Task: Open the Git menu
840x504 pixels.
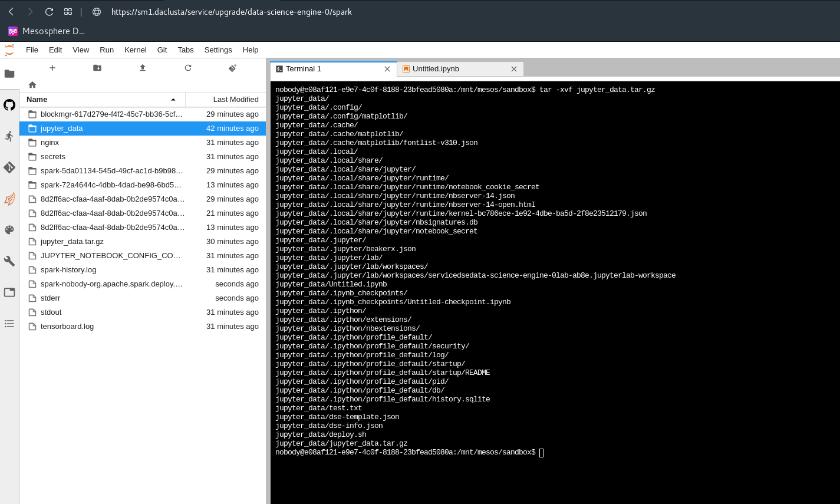Action: tap(162, 50)
